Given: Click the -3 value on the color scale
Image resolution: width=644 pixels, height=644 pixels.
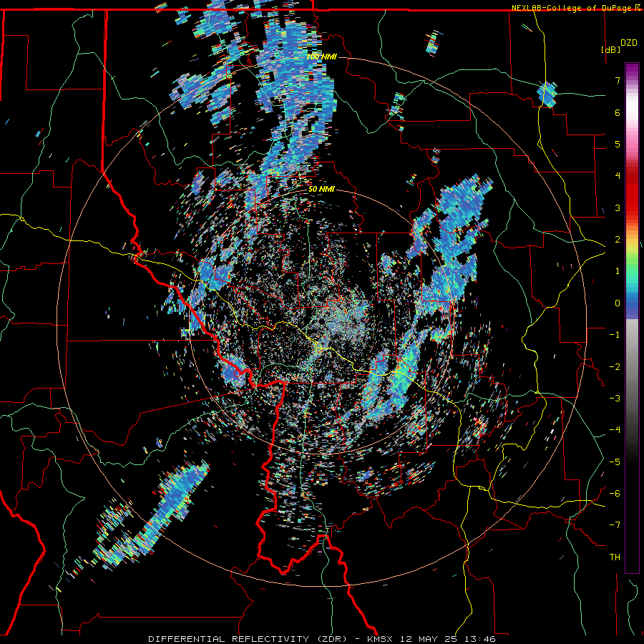Looking at the screenshot, I should pos(615,399).
